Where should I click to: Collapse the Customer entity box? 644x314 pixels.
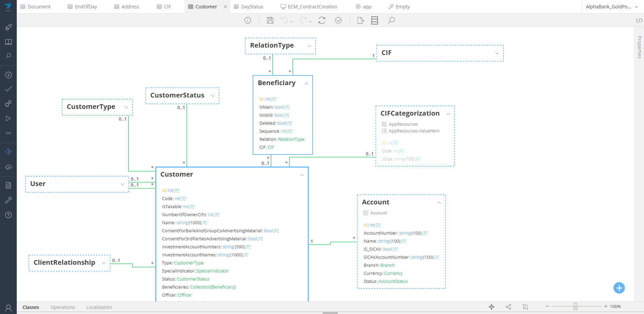302,175
